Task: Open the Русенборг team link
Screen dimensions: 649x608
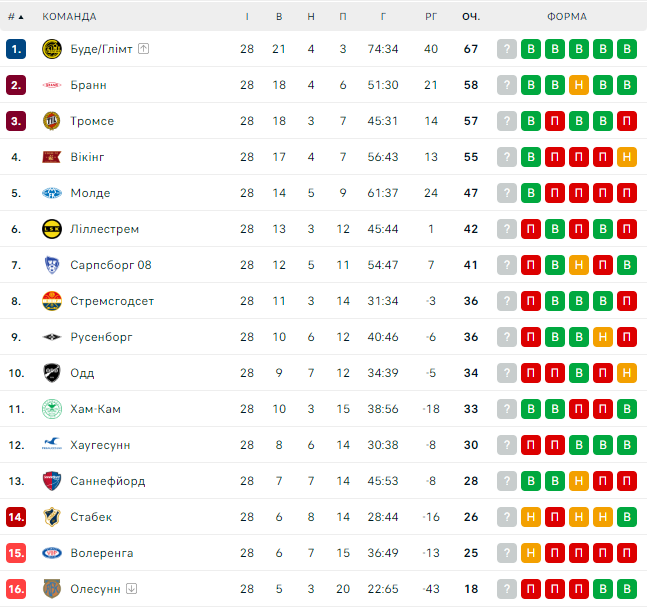Action: click(101, 337)
